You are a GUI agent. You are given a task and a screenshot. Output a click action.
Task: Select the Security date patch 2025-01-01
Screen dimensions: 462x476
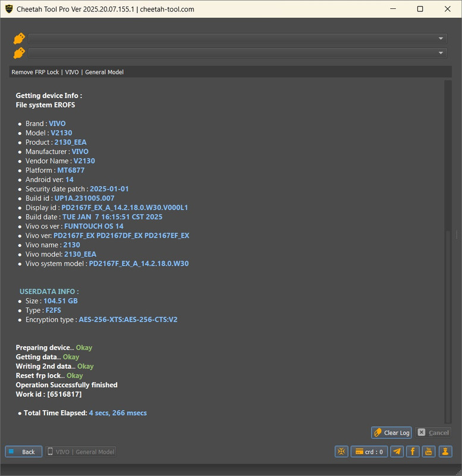[x=109, y=189]
